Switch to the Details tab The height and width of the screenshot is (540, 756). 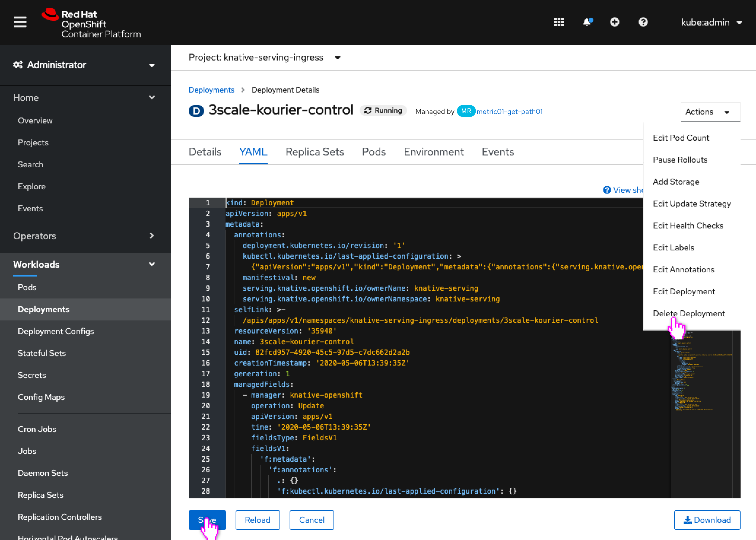[x=205, y=151]
